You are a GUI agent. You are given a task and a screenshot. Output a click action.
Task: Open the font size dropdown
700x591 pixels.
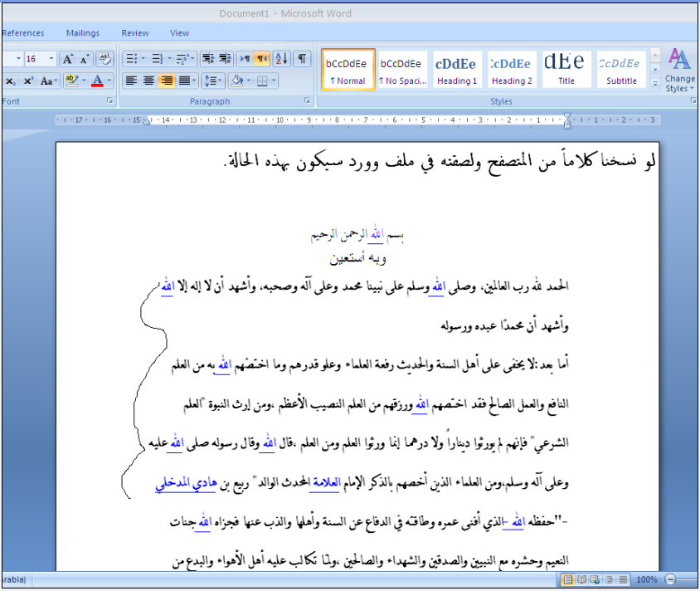51,59
